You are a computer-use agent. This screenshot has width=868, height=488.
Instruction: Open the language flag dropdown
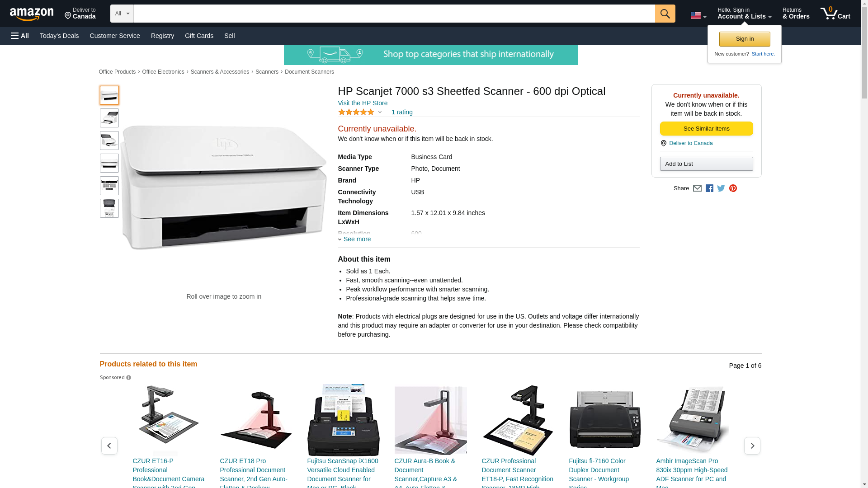click(698, 15)
